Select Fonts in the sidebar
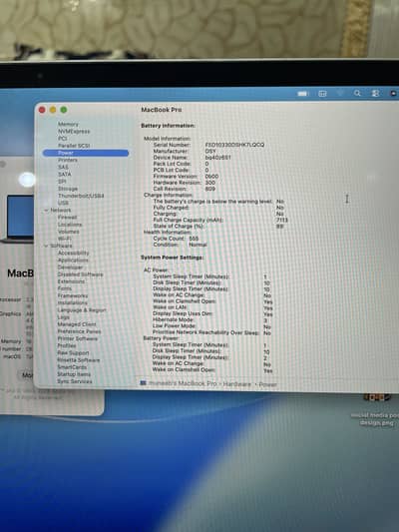Viewport: 399px width, 532px height. click(65, 288)
